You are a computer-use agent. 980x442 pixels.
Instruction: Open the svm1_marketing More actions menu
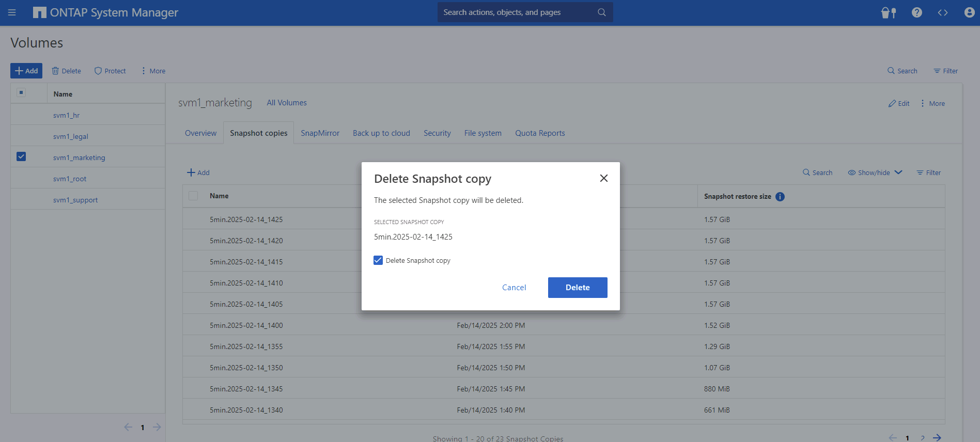pos(932,103)
